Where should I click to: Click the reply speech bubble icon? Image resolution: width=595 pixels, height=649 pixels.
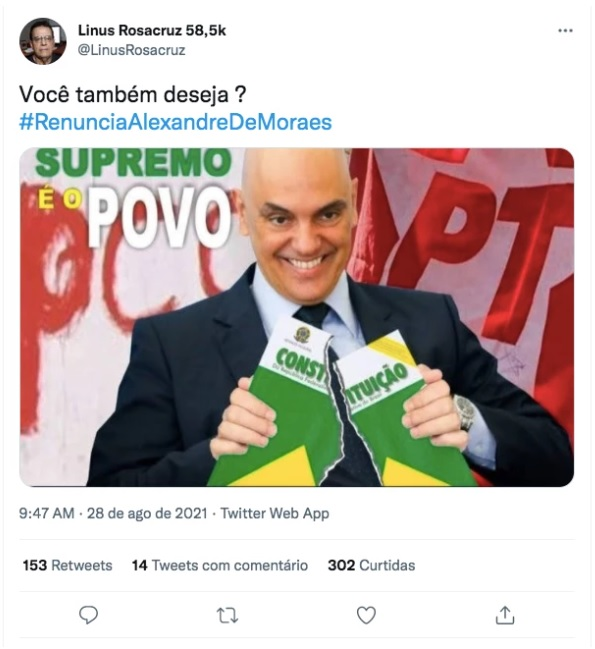point(89,615)
